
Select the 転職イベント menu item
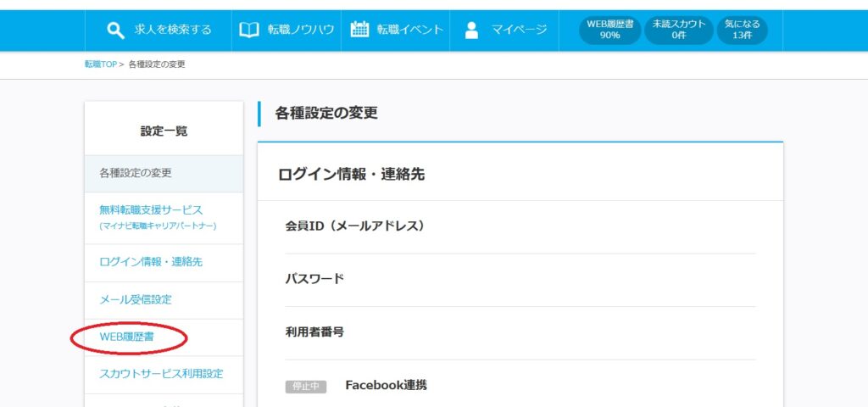tap(409, 30)
